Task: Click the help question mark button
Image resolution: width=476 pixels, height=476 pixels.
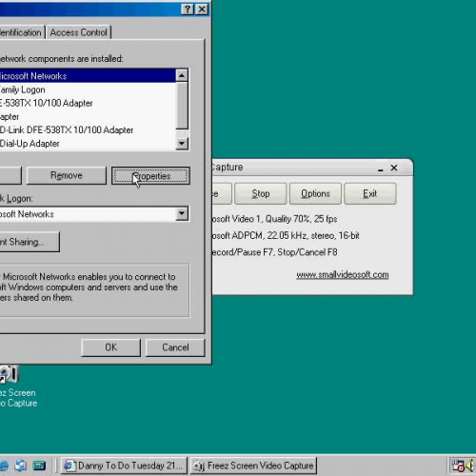Action: [188, 10]
